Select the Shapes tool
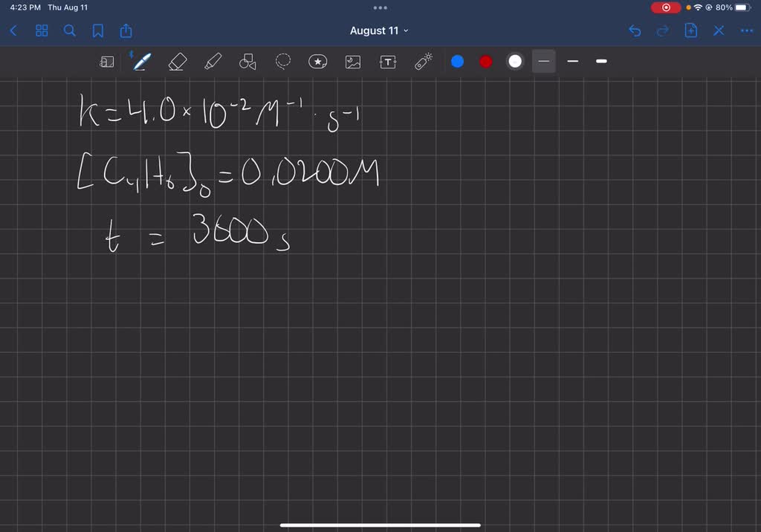Viewport: 761px width, 532px height. click(x=247, y=62)
